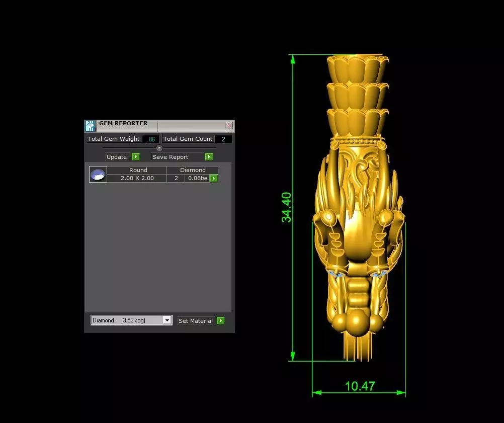Click the Save Report button label
Viewport: 504px width, 423px height.
point(177,157)
